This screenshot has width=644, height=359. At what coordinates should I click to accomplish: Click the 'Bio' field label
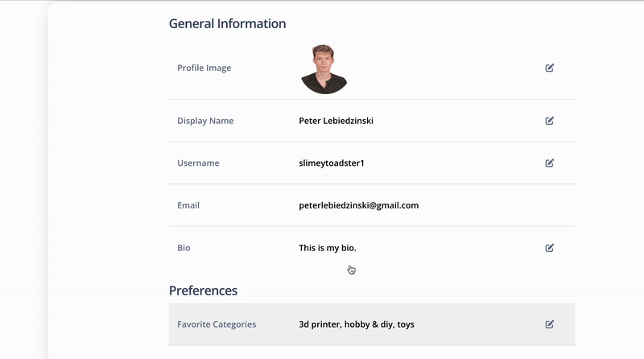tap(184, 248)
